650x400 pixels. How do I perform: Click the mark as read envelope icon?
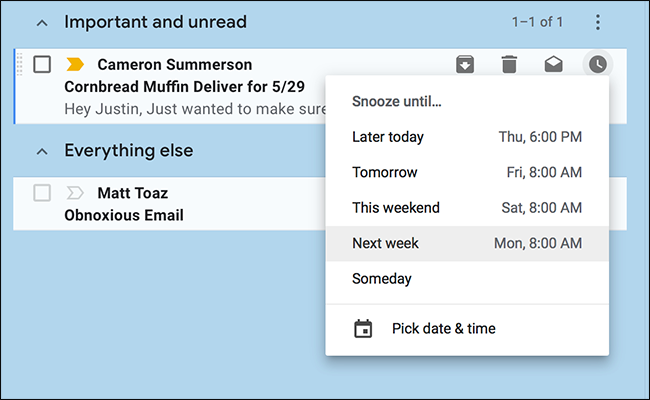tap(553, 64)
